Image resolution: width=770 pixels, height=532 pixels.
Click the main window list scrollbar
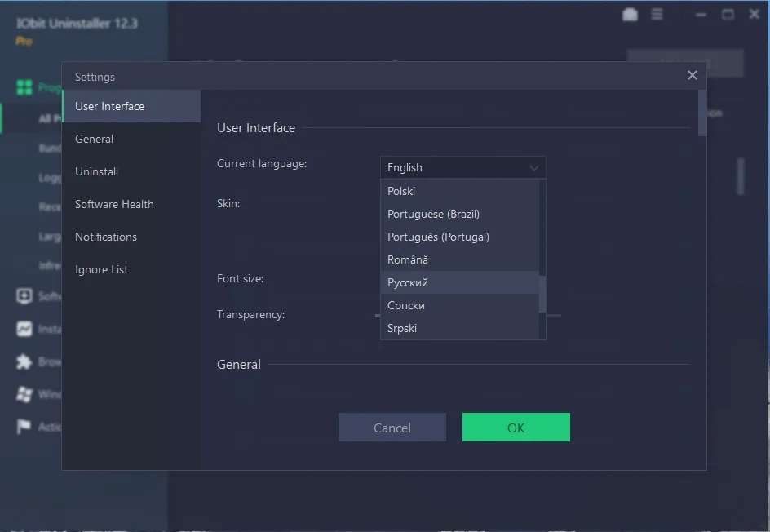pos(741,176)
